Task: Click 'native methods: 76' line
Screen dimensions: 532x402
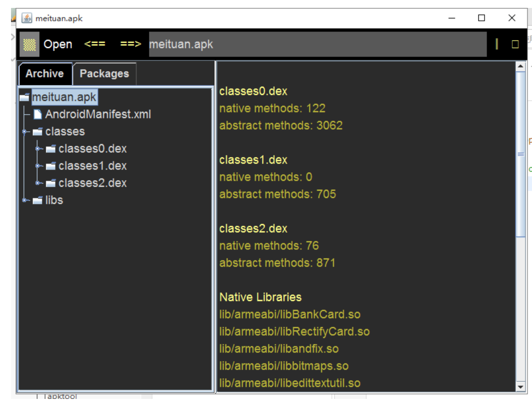Action: [269, 246]
